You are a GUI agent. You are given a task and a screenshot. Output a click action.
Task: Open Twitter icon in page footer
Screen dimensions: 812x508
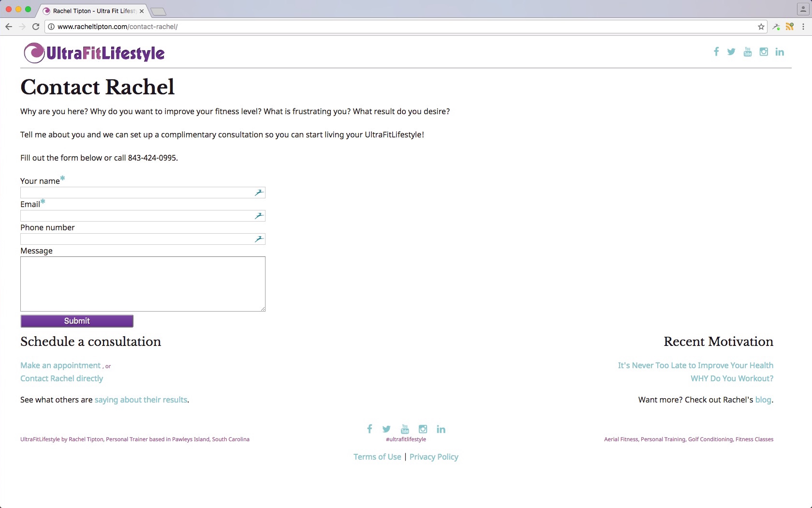pyautogui.click(x=386, y=429)
